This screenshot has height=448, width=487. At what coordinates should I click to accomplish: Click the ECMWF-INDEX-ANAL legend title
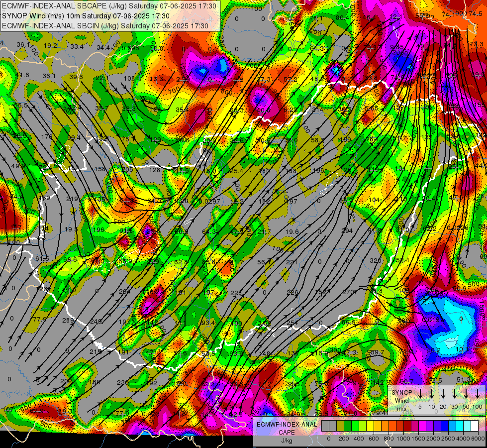pyautogui.click(x=287, y=425)
